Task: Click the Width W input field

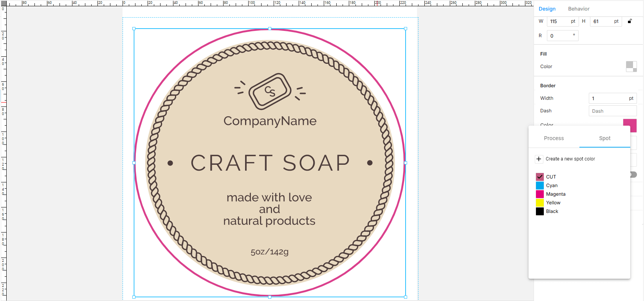Action: [x=559, y=22]
